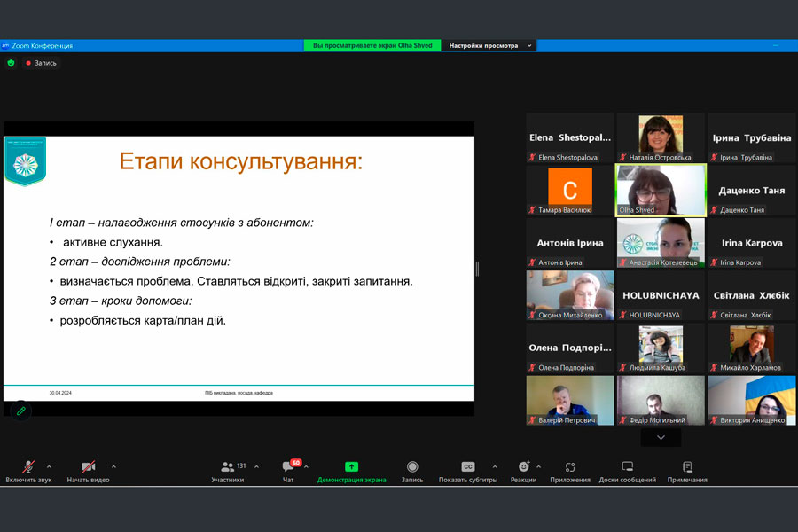Select Тамара Василюк tile with orange C
This screenshot has width=798, height=532.
[570, 190]
